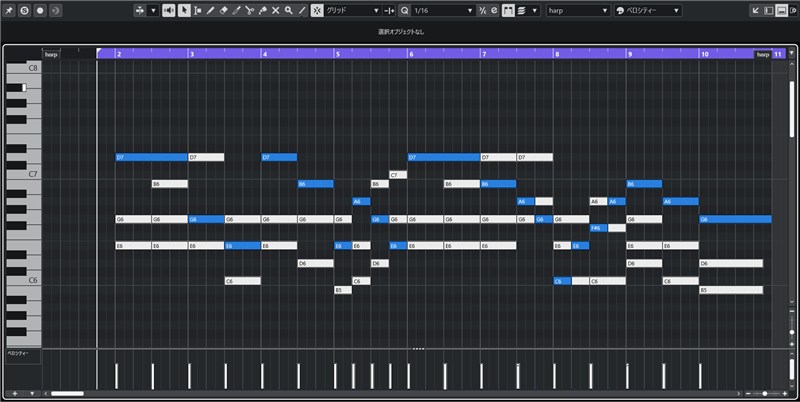This screenshot has height=402, width=800.
Task: Click the 選択オブジェクトなし status text
Action: pos(401,32)
